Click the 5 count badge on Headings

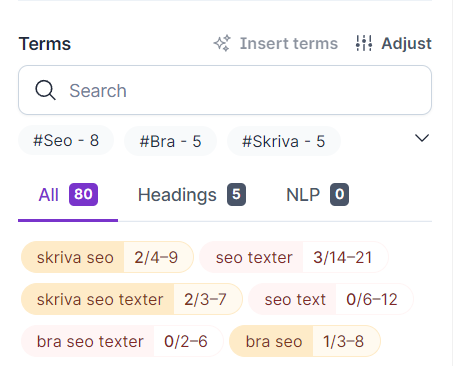[236, 194]
